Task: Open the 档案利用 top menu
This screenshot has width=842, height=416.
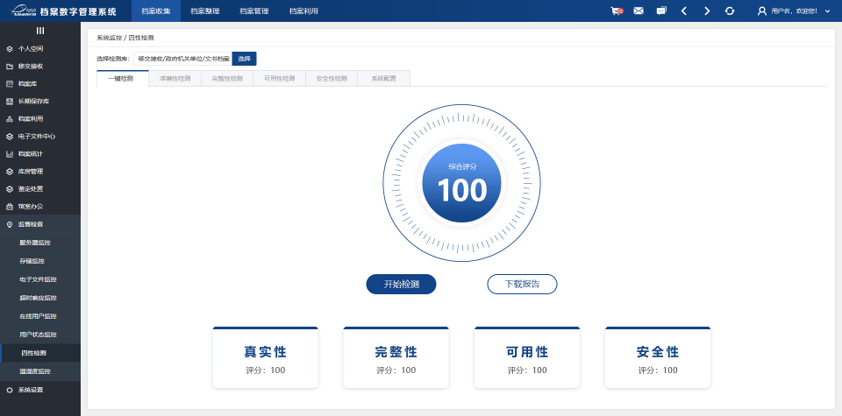Action: pyautogui.click(x=303, y=11)
